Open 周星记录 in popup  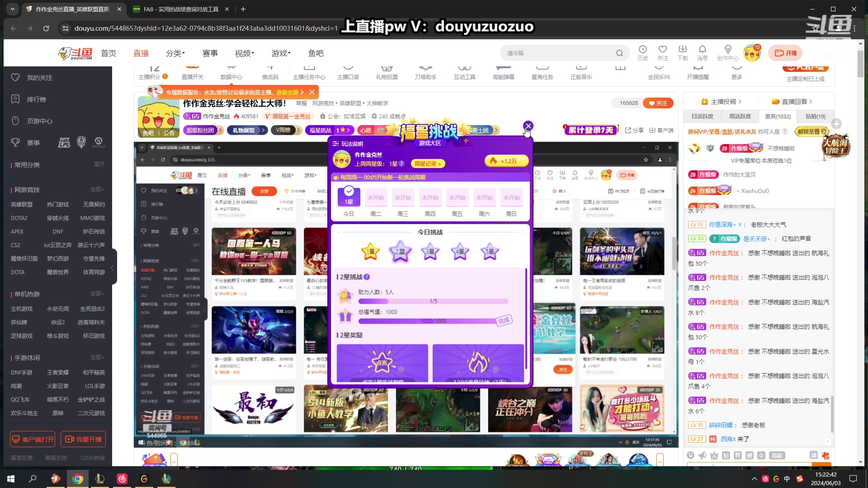(x=427, y=164)
